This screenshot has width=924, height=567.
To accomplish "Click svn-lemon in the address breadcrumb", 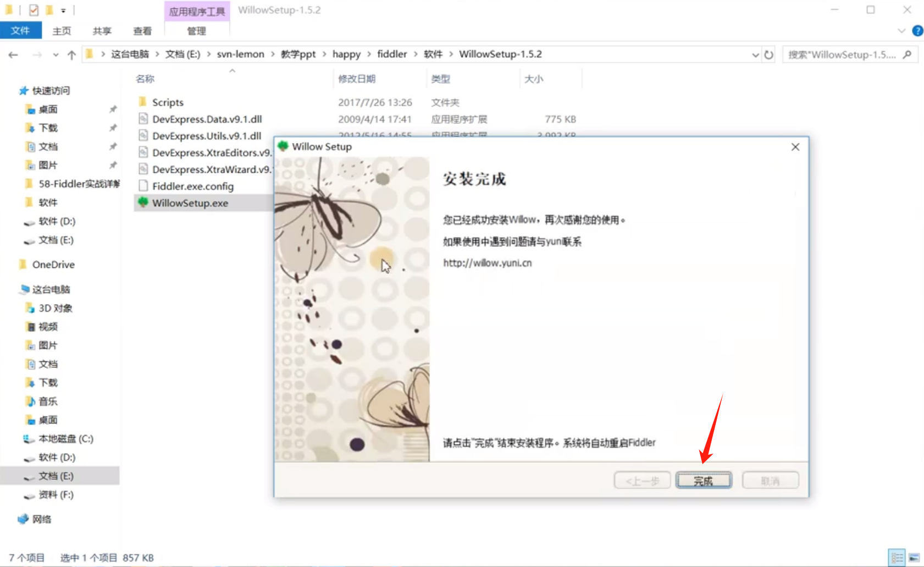I will (240, 54).
